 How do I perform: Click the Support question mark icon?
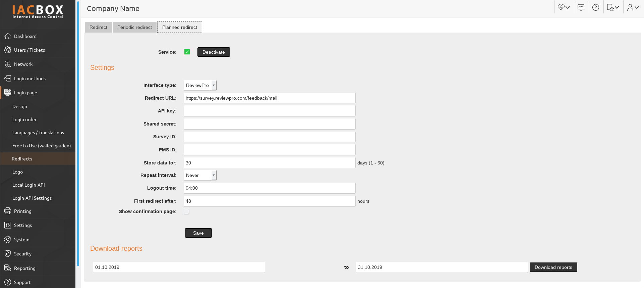[8, 282]
